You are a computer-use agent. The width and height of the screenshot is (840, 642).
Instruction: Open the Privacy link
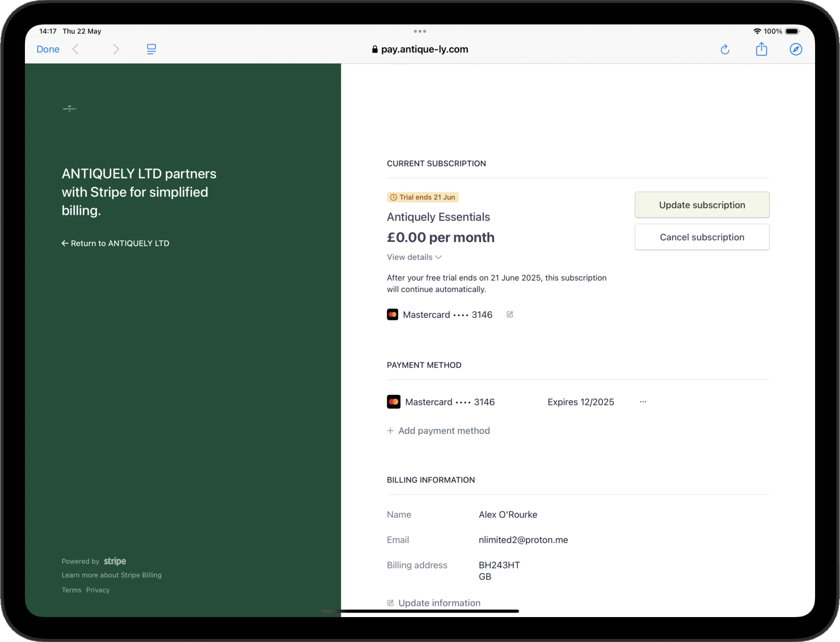pos(98,590)
